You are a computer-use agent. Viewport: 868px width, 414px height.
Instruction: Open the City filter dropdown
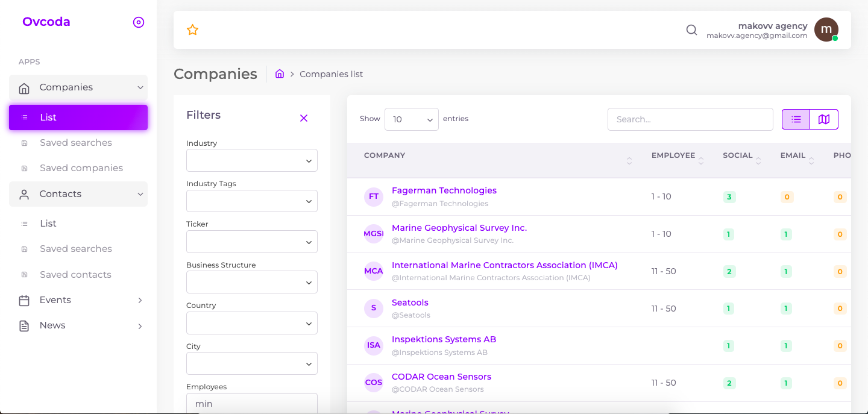pos(252,363)
